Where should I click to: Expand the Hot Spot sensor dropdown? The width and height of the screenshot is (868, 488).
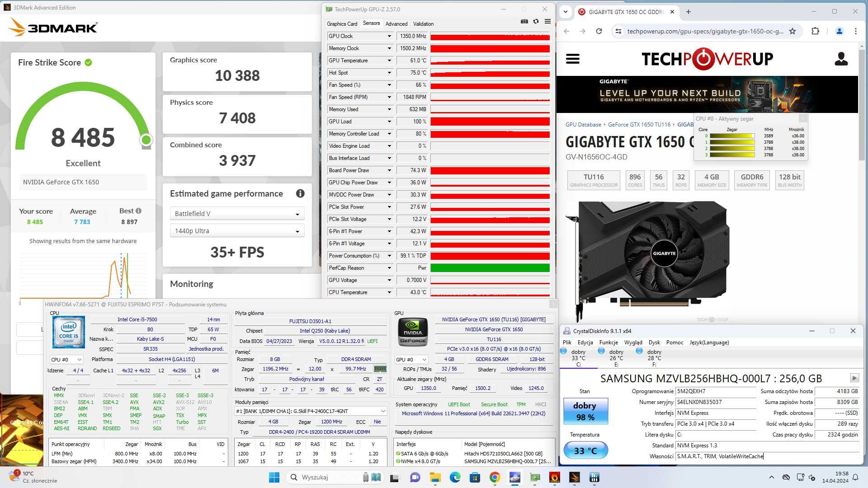(x=389, y=73)
